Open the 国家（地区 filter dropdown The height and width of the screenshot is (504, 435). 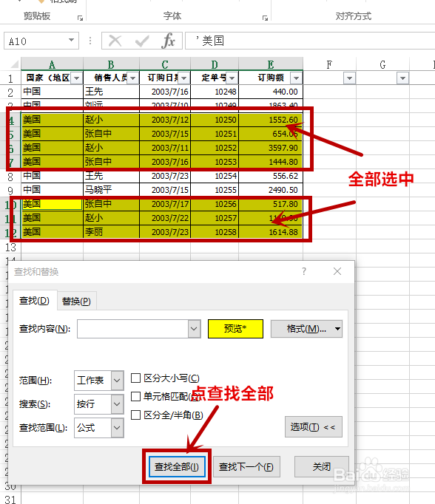pyautogui.click(x=77, y=78)
